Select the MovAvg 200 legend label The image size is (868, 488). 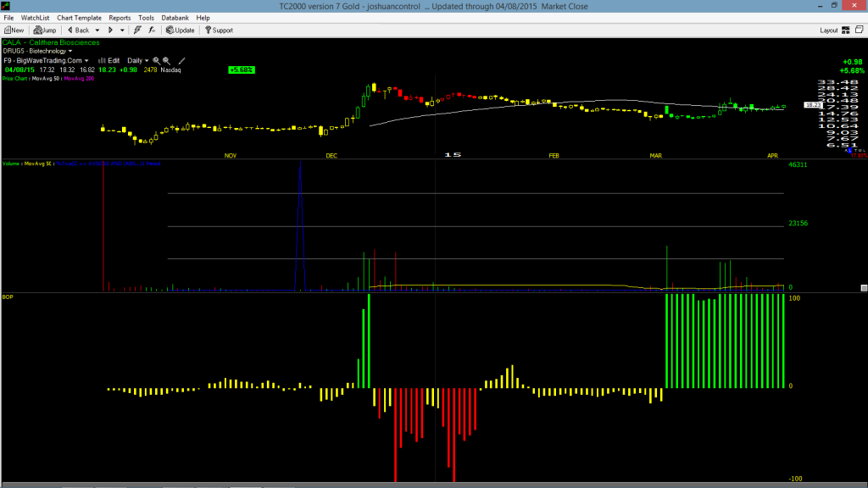[x=79, y=79]
